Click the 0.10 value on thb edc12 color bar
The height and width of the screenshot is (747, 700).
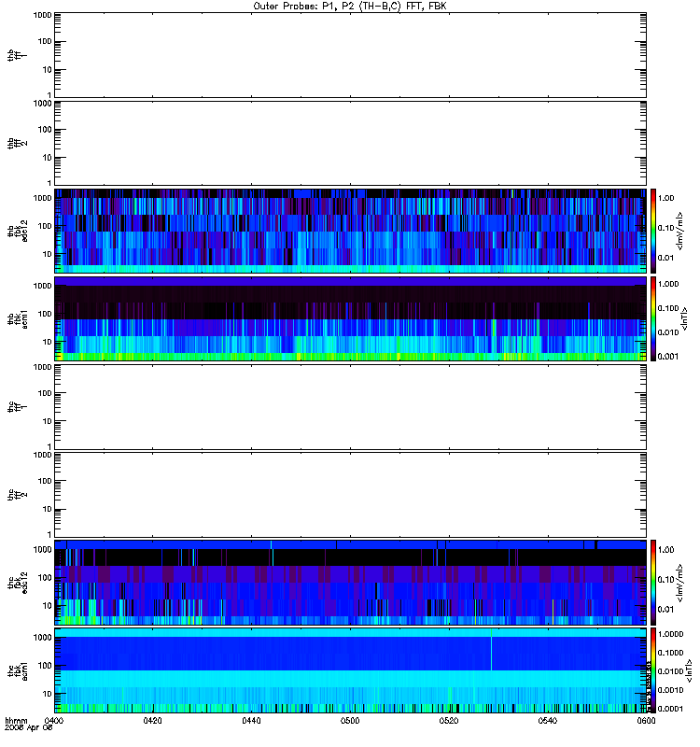665,228
